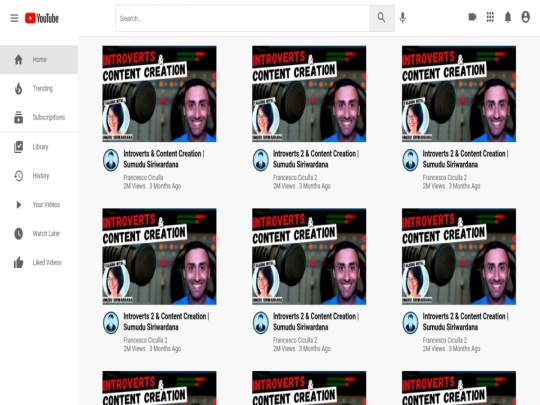The image size is (540, 405).
Task: Open the Watch Later label
Action: click(46, 233)
